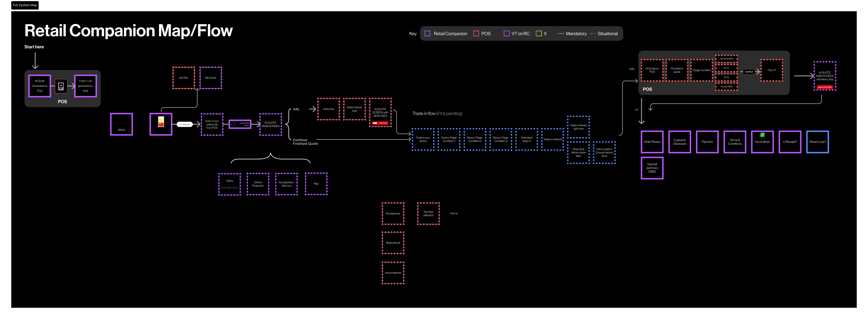Click the red Device type button

[380, 123]
